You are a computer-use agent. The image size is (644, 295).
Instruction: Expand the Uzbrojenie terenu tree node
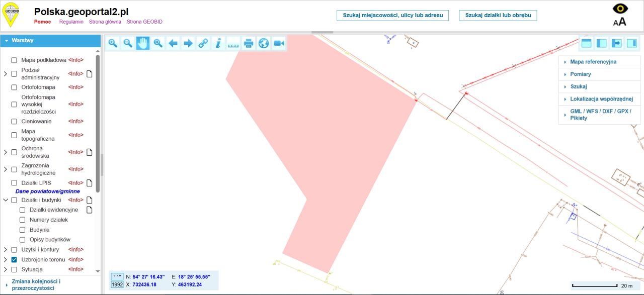pos(6,259)
